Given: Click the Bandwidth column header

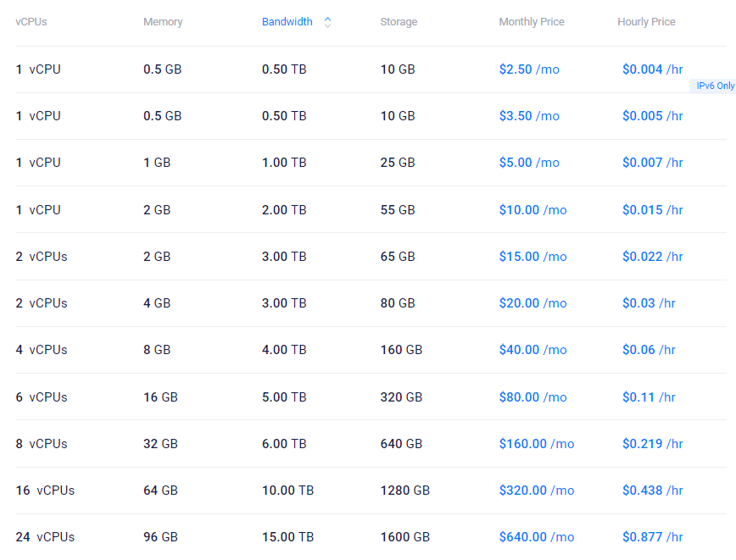Looking at the screenshot, I should (287, 22).
